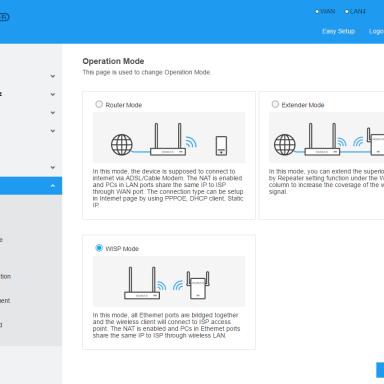Click the router icon in WISP Mode diagram
Image resolution: width=384 pixels, height=384 pixels.
[x=142, y=283]
